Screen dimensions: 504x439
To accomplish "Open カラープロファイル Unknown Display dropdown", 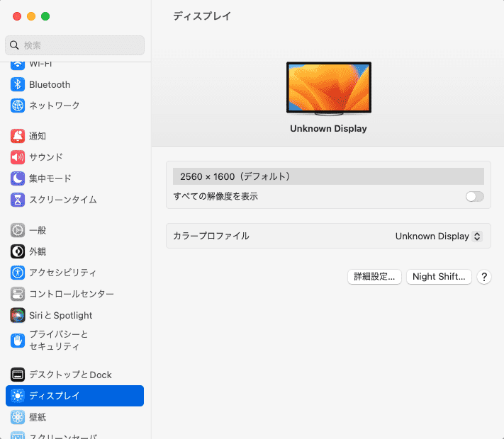I will [439, 236].
